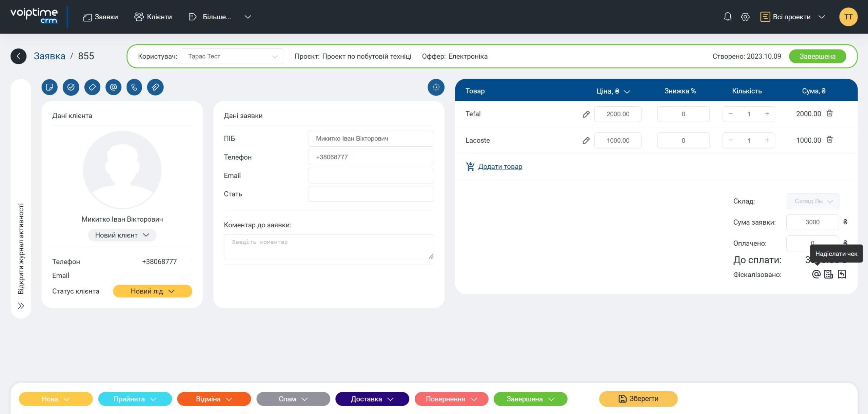Click the Lacoste discount field

pos(683,141)
